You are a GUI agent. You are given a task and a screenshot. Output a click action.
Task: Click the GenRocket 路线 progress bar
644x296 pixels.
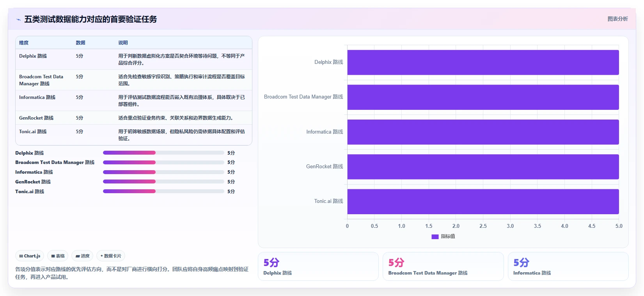tap(163, 181)
